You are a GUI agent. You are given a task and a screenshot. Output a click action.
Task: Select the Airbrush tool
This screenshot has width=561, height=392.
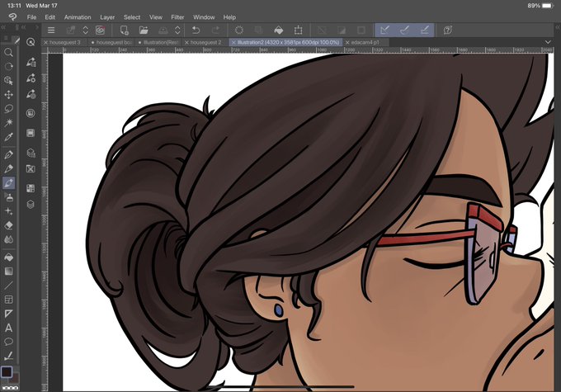pos(8,197)
